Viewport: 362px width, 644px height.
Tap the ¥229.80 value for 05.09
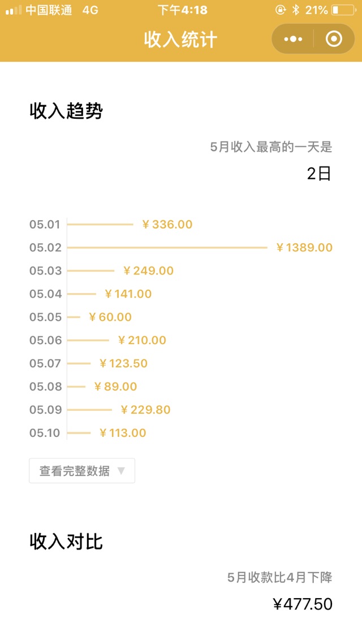146,410
